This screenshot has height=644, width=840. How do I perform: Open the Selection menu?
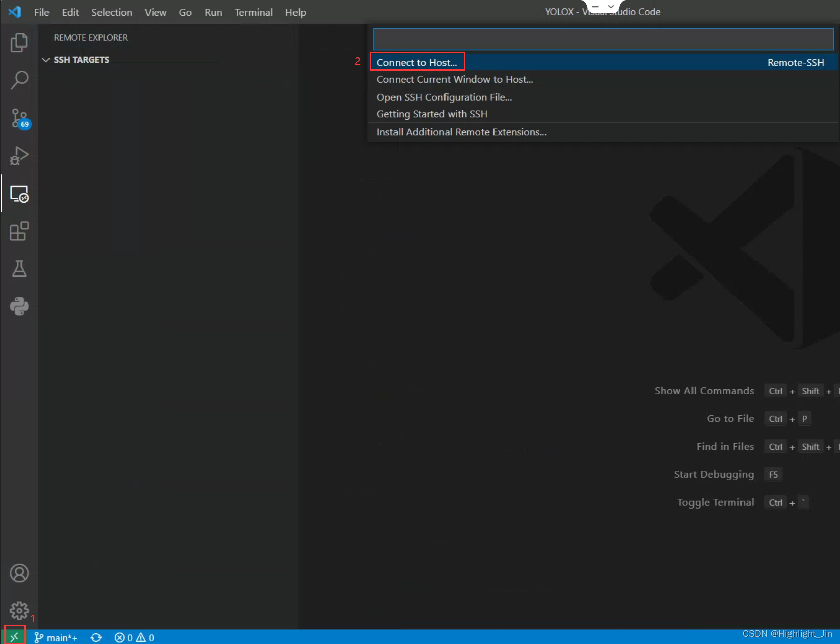(x=112, y=12)
